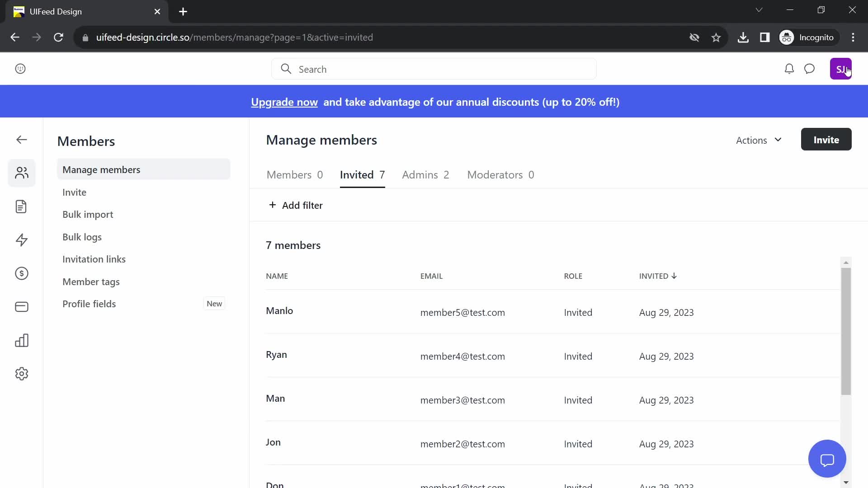Select Bulk import menu item
This screenshot has width=868, height=488.
point(88,214)
